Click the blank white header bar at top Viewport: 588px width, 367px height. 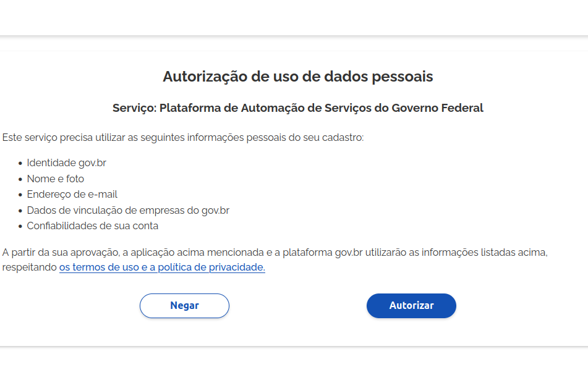pos(294,17)
